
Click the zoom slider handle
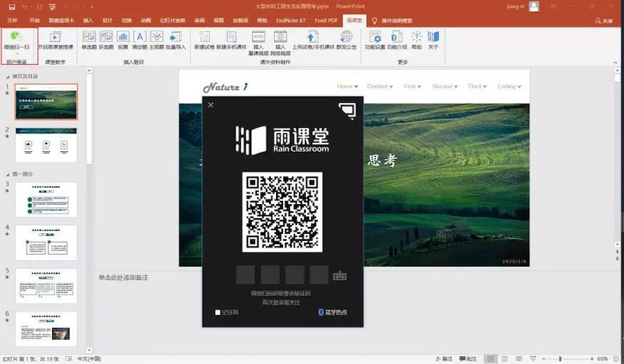coord(560,359)
